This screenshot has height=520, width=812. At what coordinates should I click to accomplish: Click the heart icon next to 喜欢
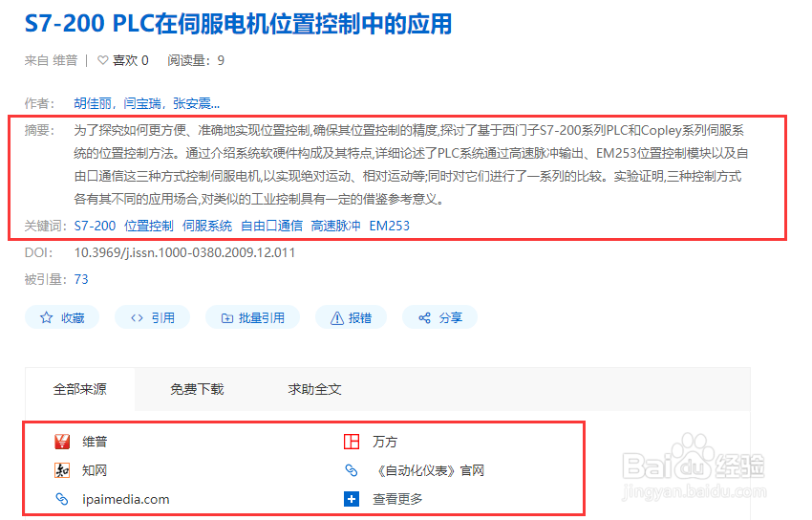103,60
